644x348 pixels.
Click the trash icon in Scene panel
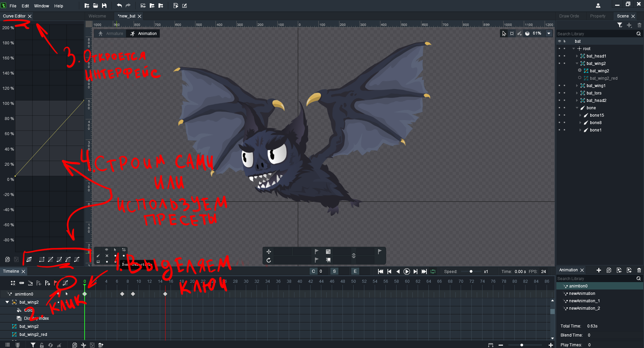639,25
